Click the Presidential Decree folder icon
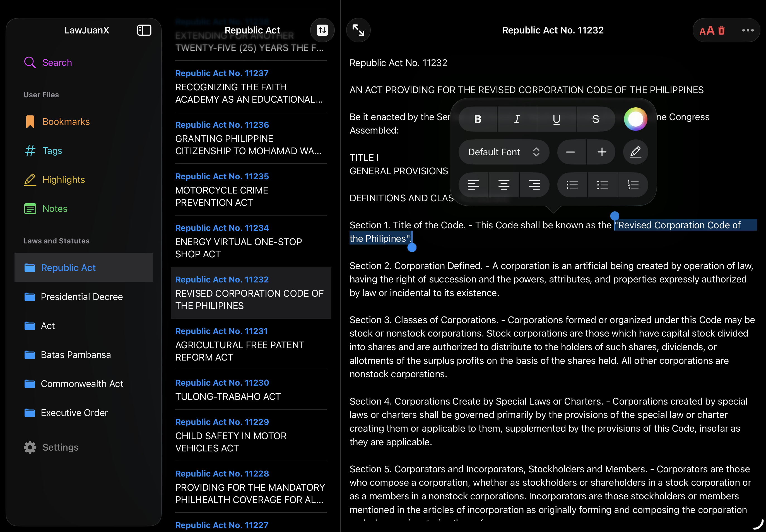 pyautogui.click(x=30, y=297)
